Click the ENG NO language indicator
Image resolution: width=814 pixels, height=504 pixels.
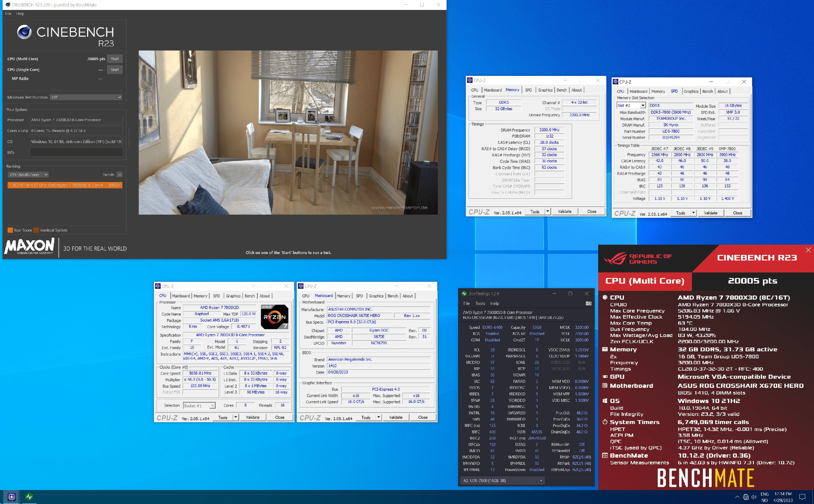pos(764,497)
